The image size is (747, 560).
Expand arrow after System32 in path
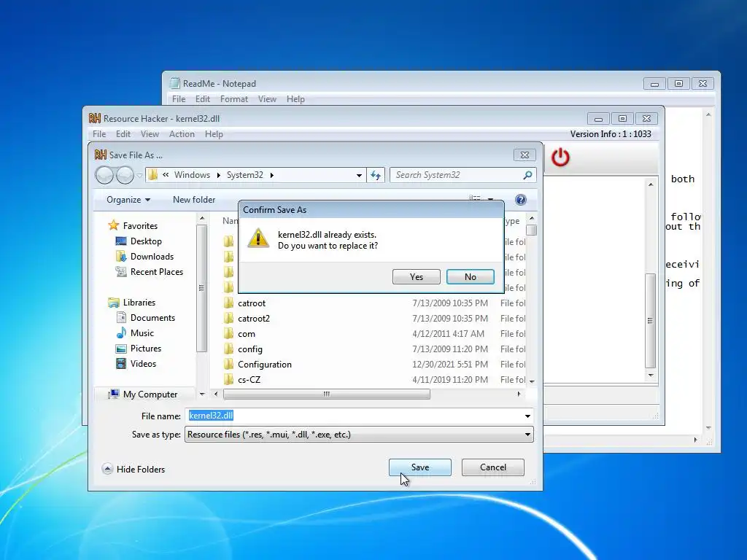pyautogui.click(x=272, y=175)
